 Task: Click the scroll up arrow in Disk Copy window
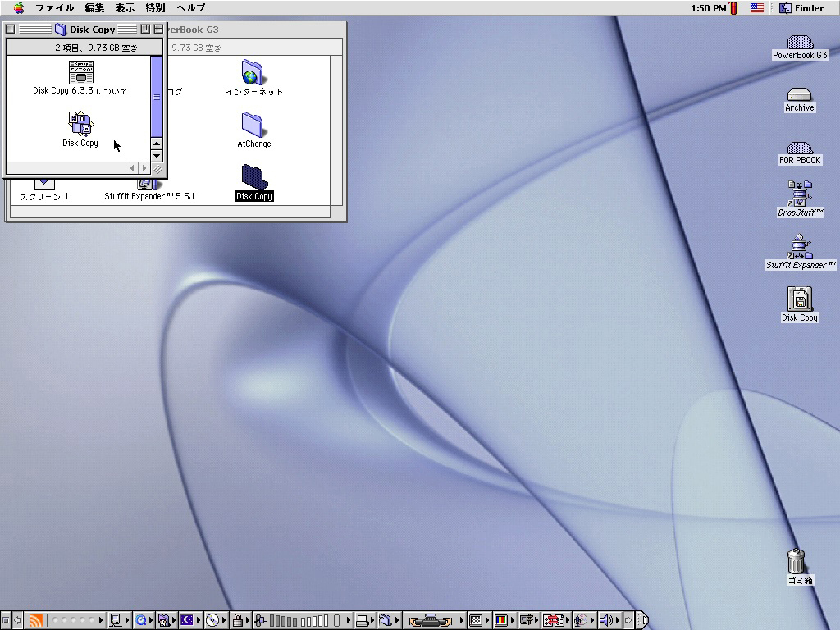click(157, 144)
